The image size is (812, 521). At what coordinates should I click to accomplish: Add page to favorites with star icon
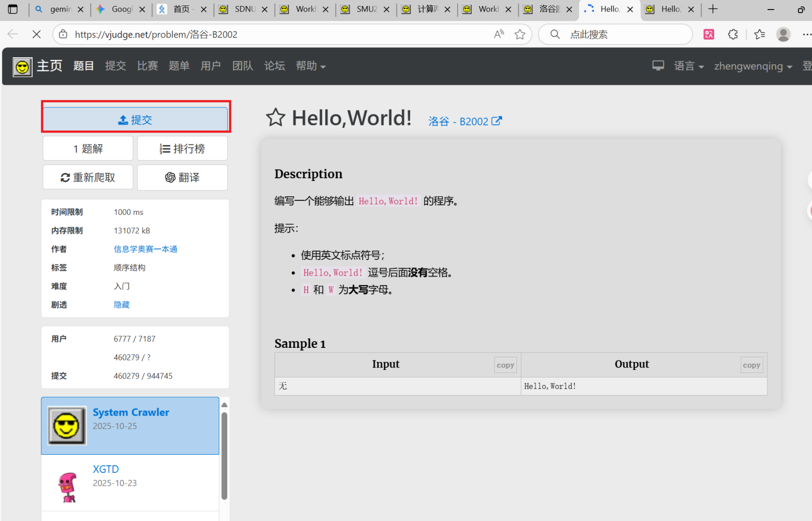520,34
